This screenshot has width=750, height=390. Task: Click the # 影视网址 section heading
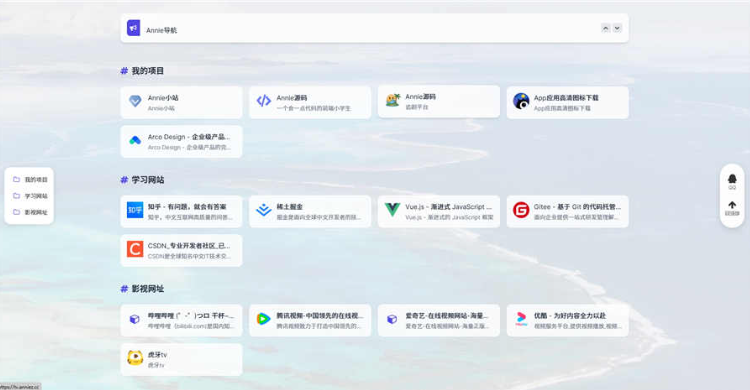pos(142,289)
